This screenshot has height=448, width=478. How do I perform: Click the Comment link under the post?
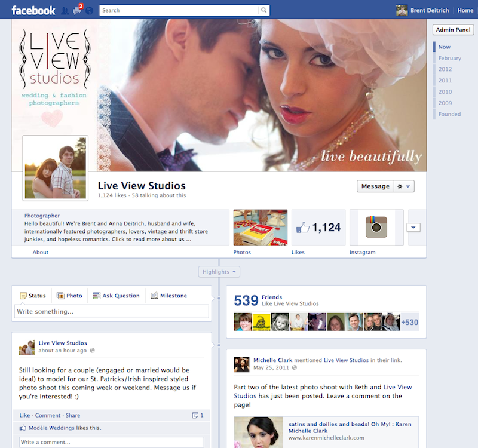(x=48, y=415)
